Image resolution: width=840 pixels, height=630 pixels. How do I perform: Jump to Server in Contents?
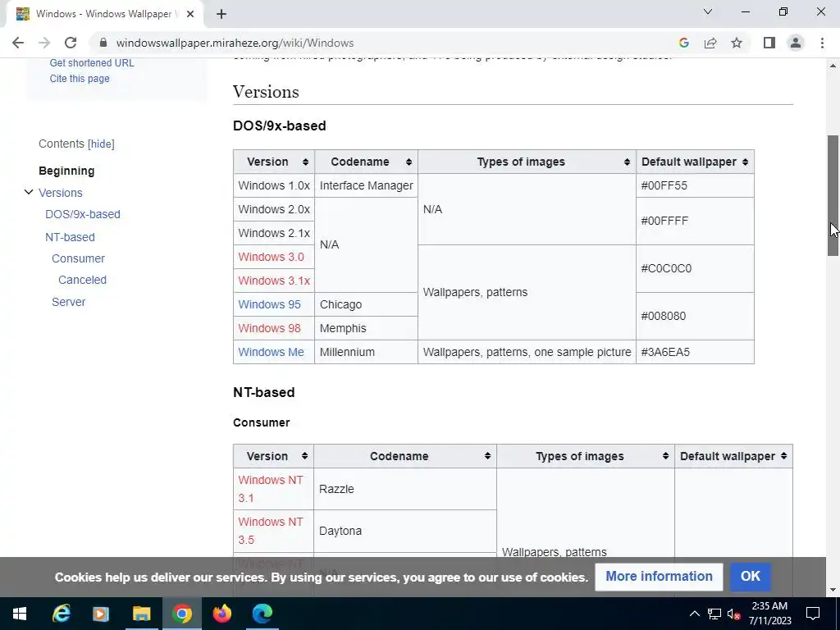click(69, 302)
